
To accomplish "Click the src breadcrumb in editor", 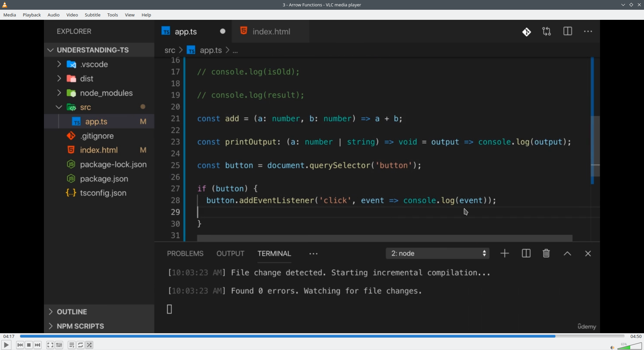I will coord(170,50).
